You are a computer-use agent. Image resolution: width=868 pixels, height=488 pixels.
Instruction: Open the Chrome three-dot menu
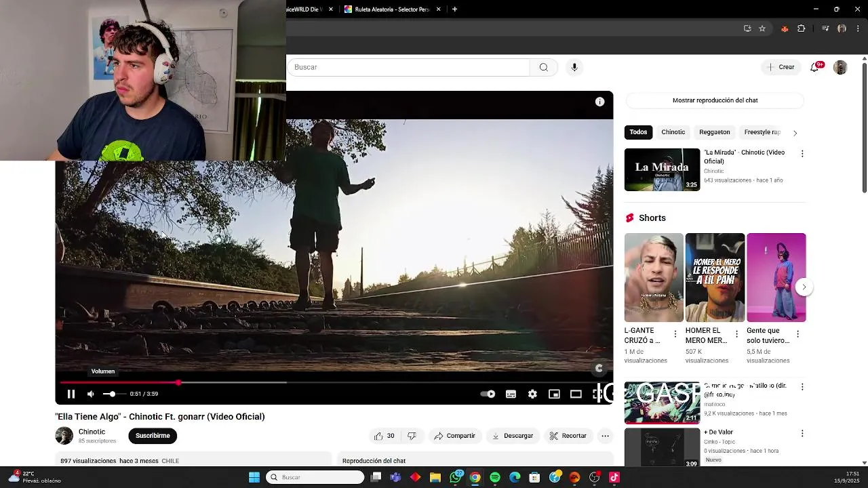coord(858,28)
